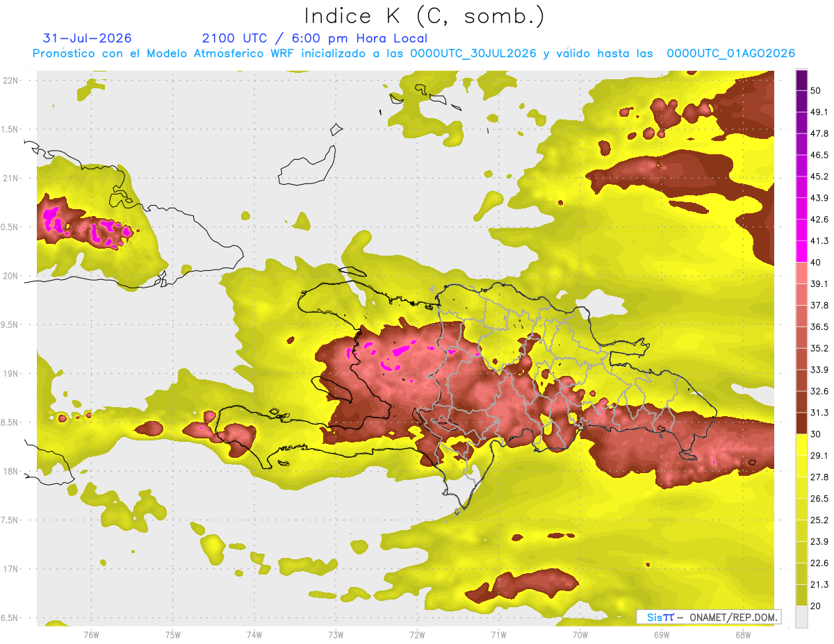This screenshot has height=644, width=834.
Task: Click the "17N" latitude label
Action: tap(10, 569)
